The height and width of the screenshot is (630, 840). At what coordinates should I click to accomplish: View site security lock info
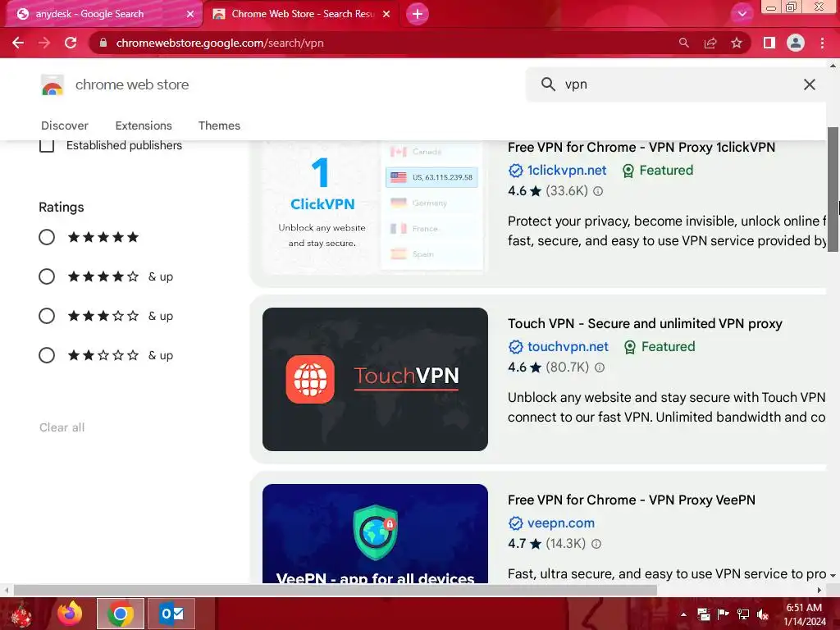click(103, 43)
